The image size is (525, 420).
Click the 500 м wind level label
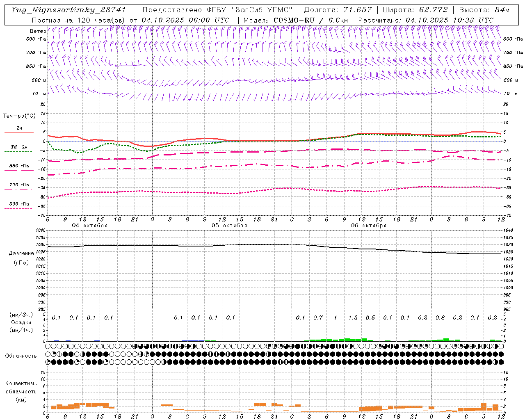tap(39, 80)
